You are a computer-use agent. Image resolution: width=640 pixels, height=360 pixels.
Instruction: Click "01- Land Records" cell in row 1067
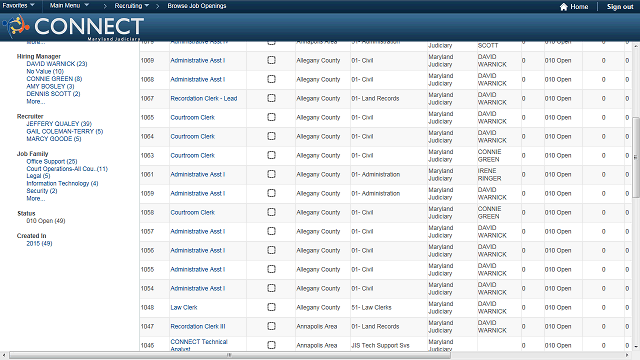(x=375, y=98)
